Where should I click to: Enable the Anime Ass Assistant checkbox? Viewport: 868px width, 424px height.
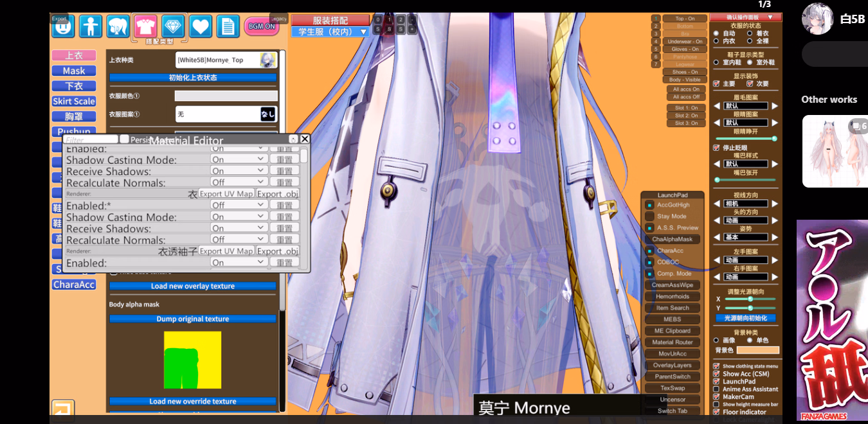(x=716, y=389)
